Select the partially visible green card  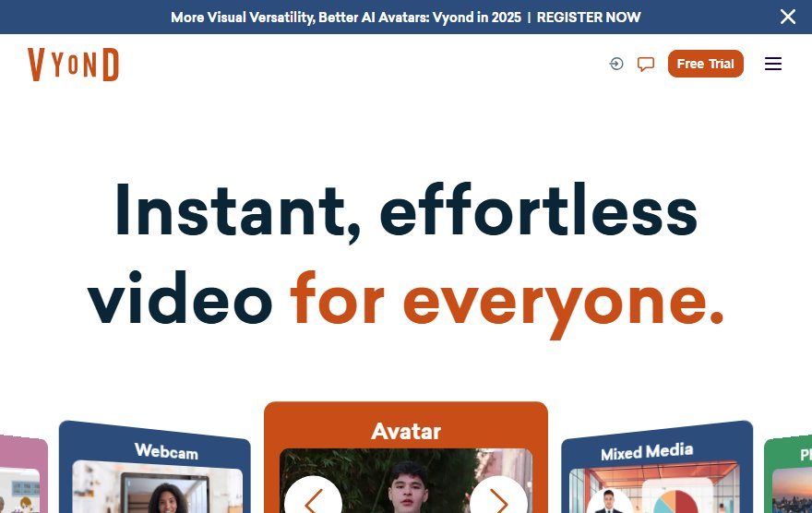point(788,474)
